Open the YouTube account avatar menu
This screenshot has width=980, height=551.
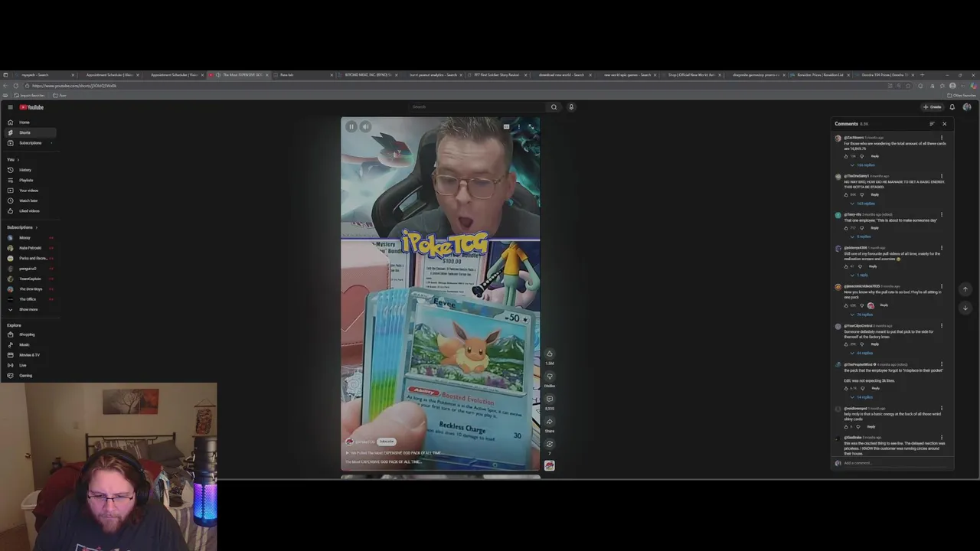(x=967, y=107)
